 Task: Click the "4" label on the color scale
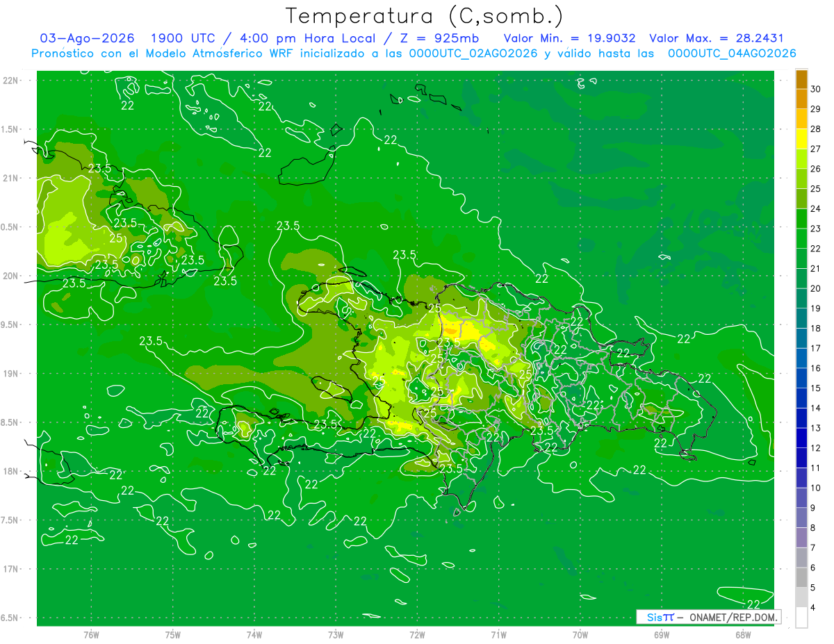click(x=813, y=607)
